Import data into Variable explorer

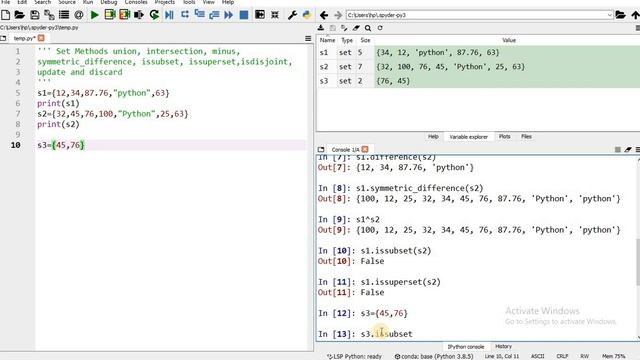point(321,28)
